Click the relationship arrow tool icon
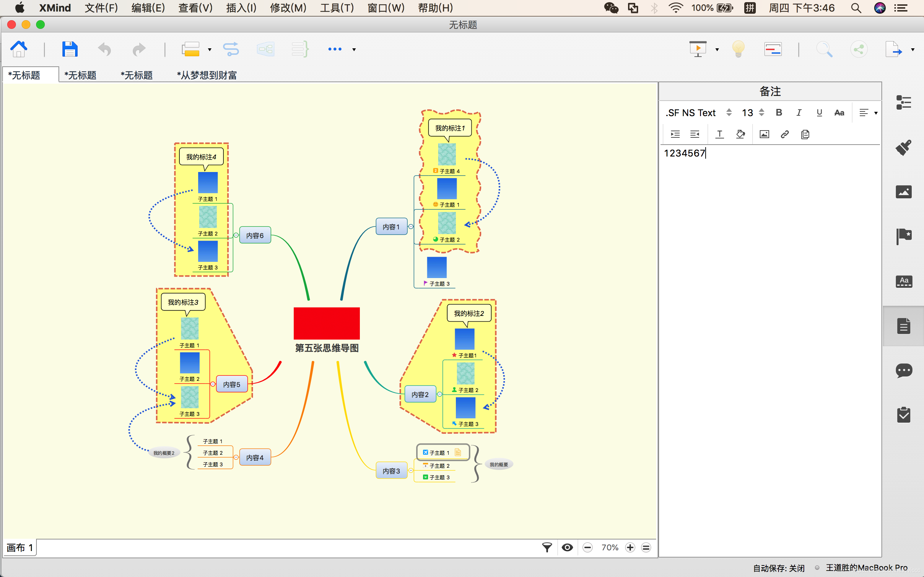 (231, 49)
